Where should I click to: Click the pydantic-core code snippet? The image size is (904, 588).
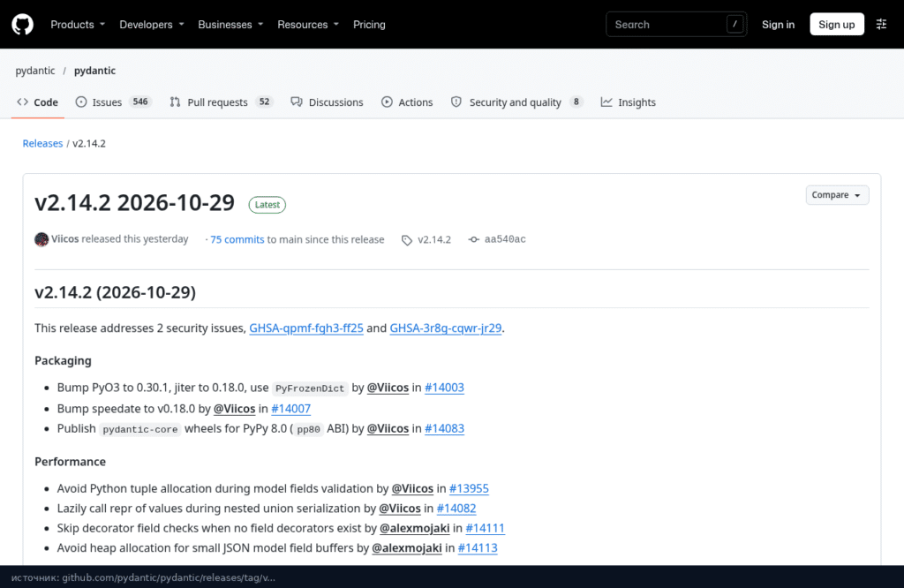[x=140, y=429]
